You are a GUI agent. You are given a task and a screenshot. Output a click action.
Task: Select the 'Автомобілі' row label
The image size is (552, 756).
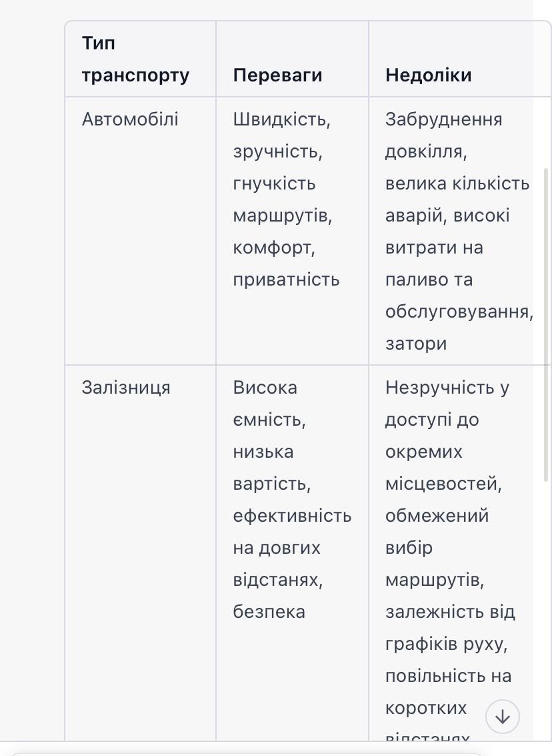click(x=130, y=119)
